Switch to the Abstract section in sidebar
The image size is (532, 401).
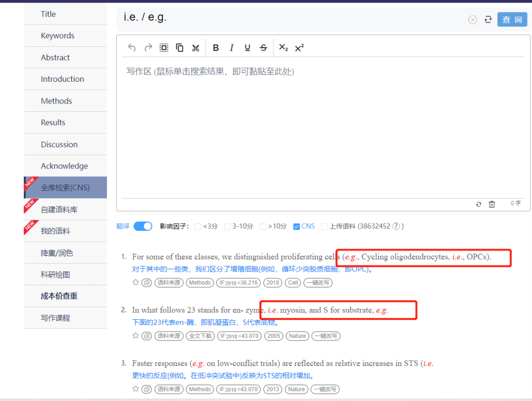[55, 57]
